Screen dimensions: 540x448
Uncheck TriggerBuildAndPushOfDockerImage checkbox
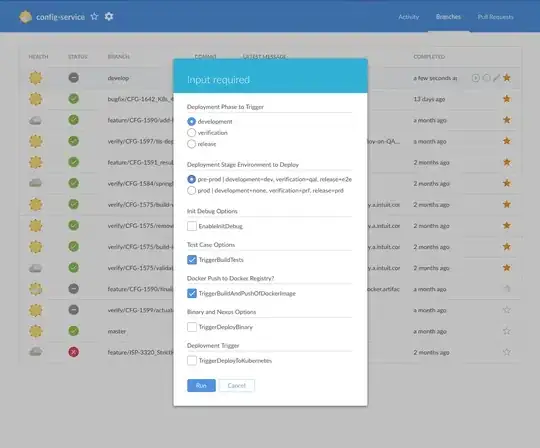pos(192,293)
